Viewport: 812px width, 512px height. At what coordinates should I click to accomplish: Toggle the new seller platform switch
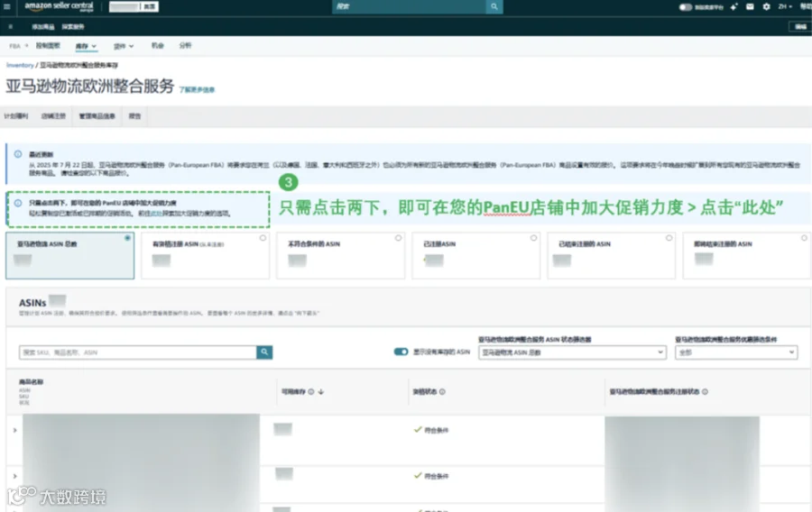pyautogui.click(x=685, y=7)
